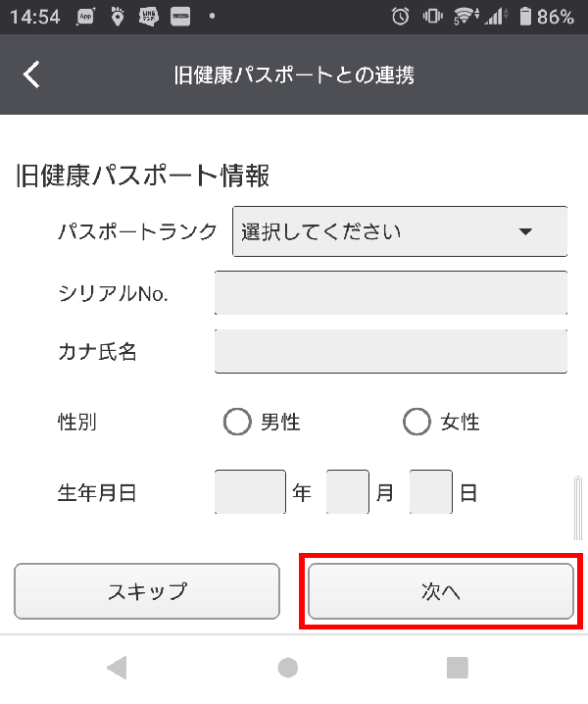Viewport: 588px width, 704px height.
Task: Tap the location pin notification icon
Action: 118,17
